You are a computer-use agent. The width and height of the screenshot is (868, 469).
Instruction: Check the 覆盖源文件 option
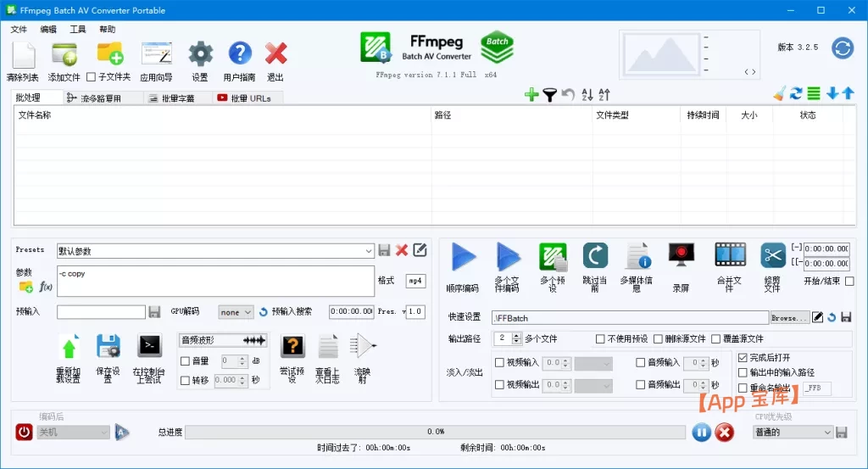pyautogui.click(x=715, y=339)
